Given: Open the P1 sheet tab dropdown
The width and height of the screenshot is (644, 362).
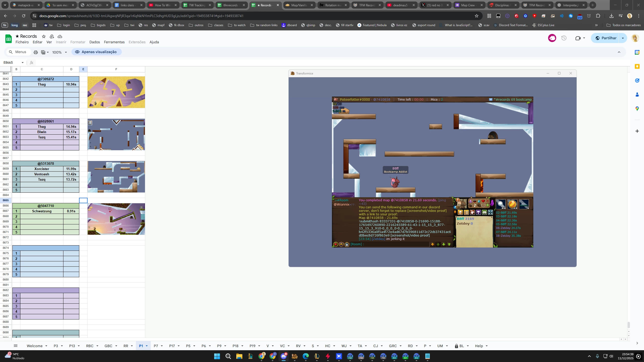Looking at the screenshot, I should 147,346.
